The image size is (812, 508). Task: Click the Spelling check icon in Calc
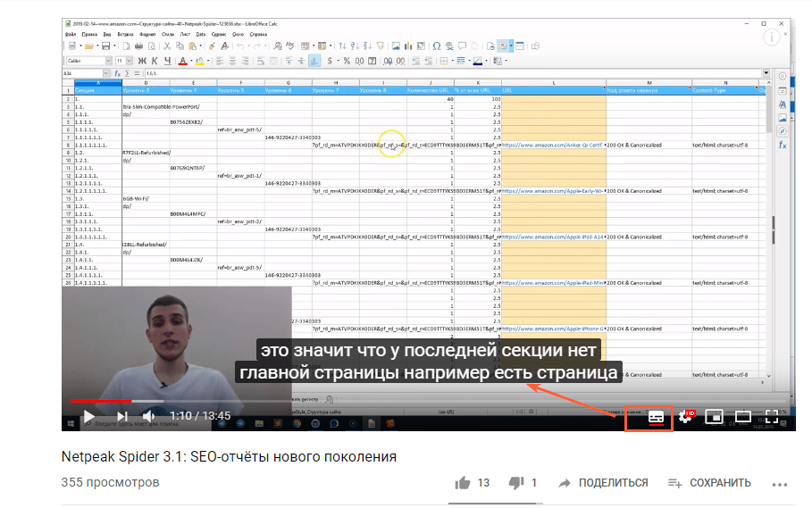tap(290, 46)
